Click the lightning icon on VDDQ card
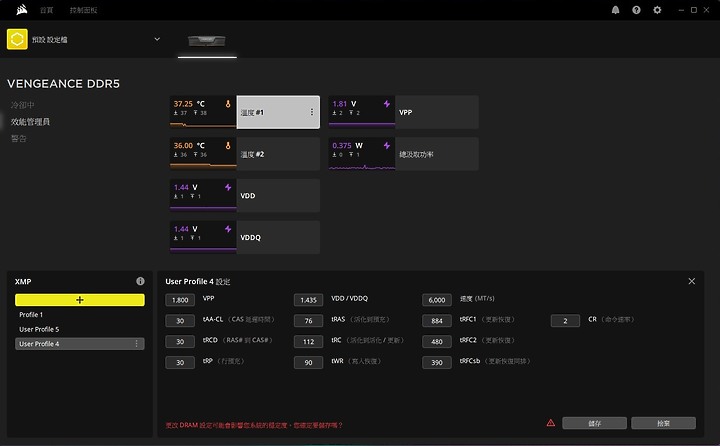 (x=228, y=229)
